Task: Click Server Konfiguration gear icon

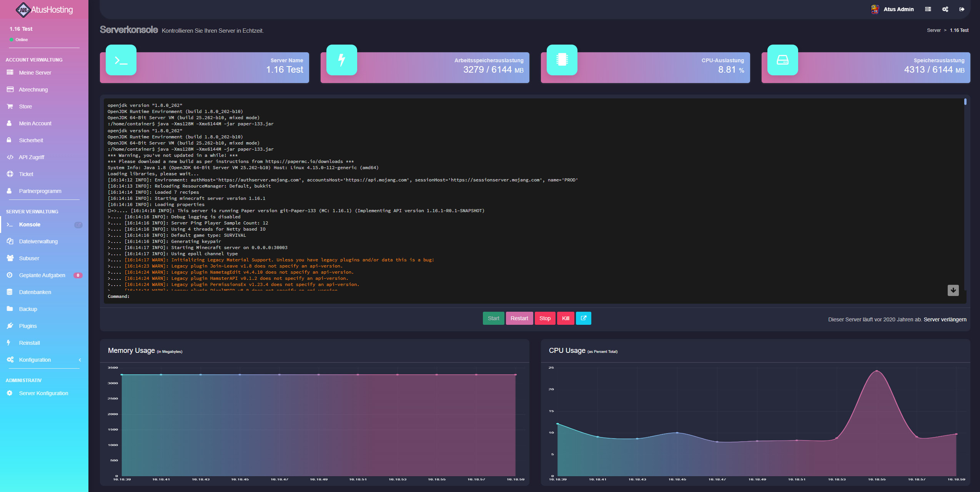Action: (10, 393)
